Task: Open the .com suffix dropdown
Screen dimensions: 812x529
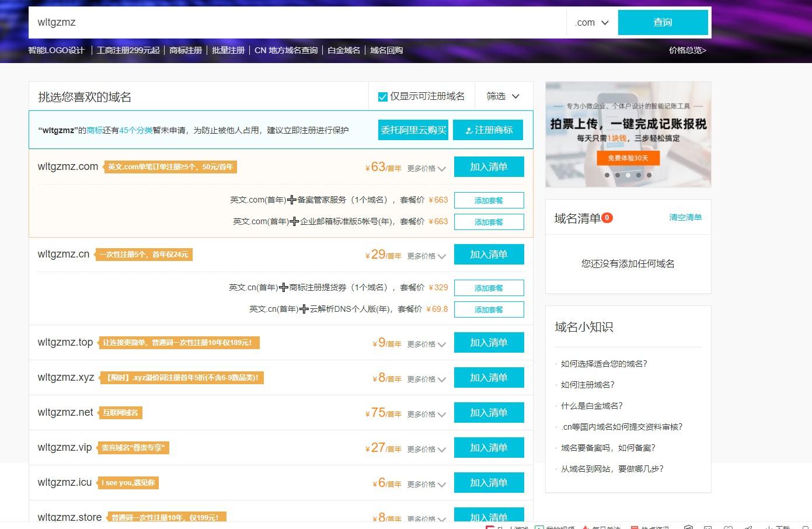Action: 592,23
